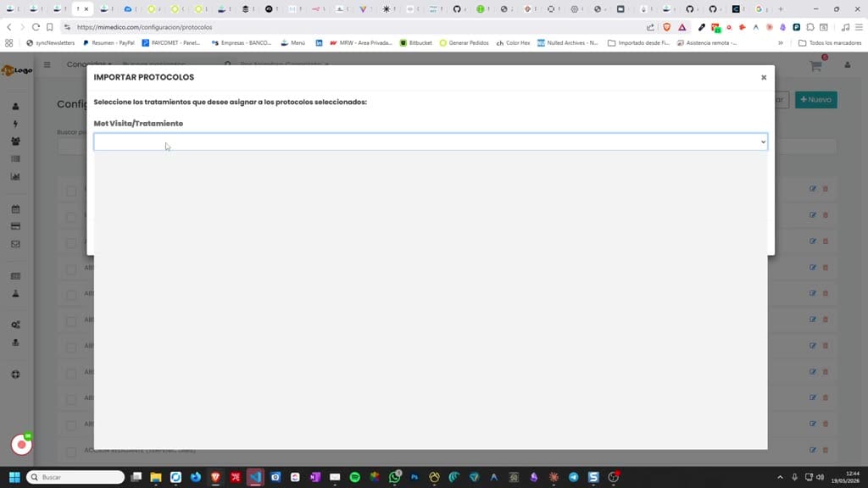Tick the first protocol row checkbox
Viewport: 868px width, 488px height.
[71, 191]
